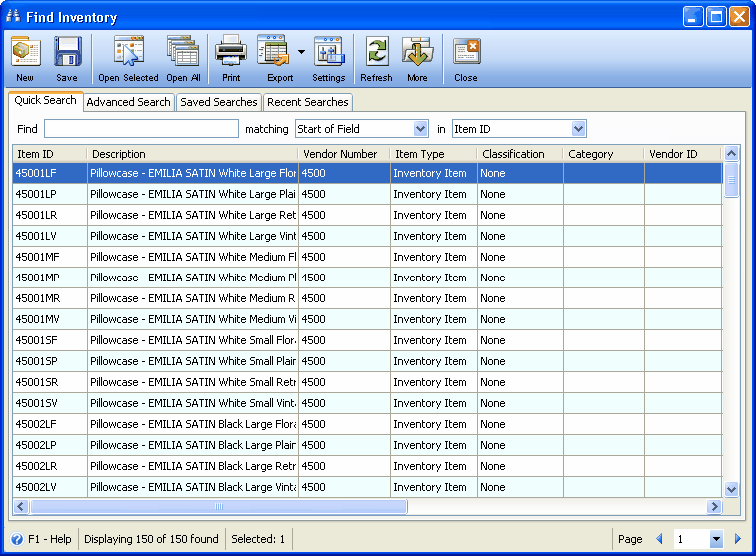Open the Recent Searches tab

tap(308, 102)
